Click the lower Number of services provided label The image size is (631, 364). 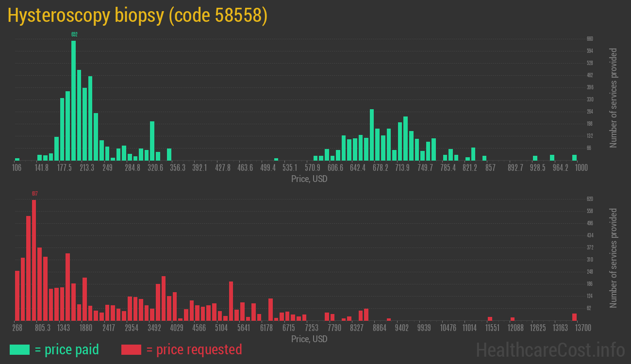click(614, 258)
